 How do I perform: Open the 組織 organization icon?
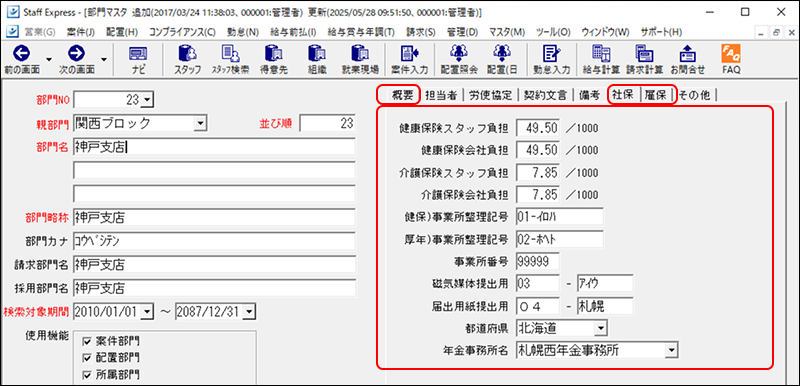click(x=317, y=54)
